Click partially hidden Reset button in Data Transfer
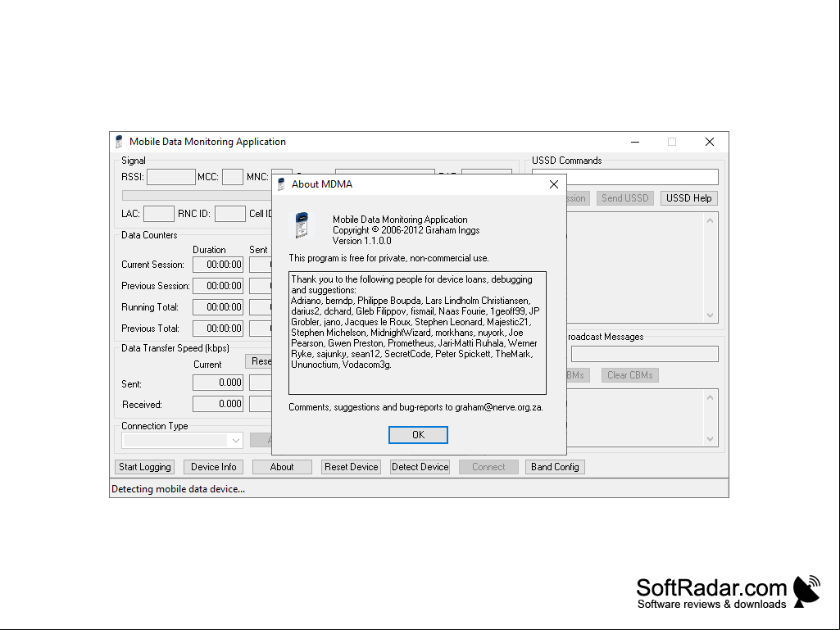840x630 pixels. [259, 361]
